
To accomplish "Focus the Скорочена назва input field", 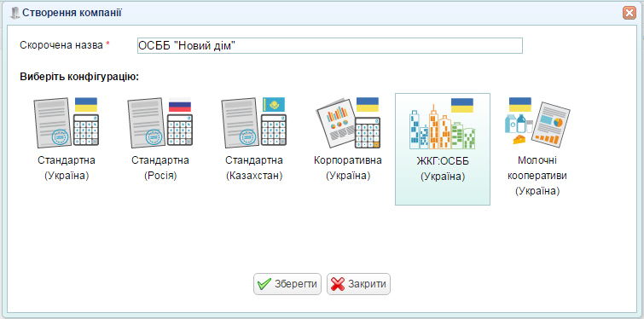I will click(x=330, y=46).
